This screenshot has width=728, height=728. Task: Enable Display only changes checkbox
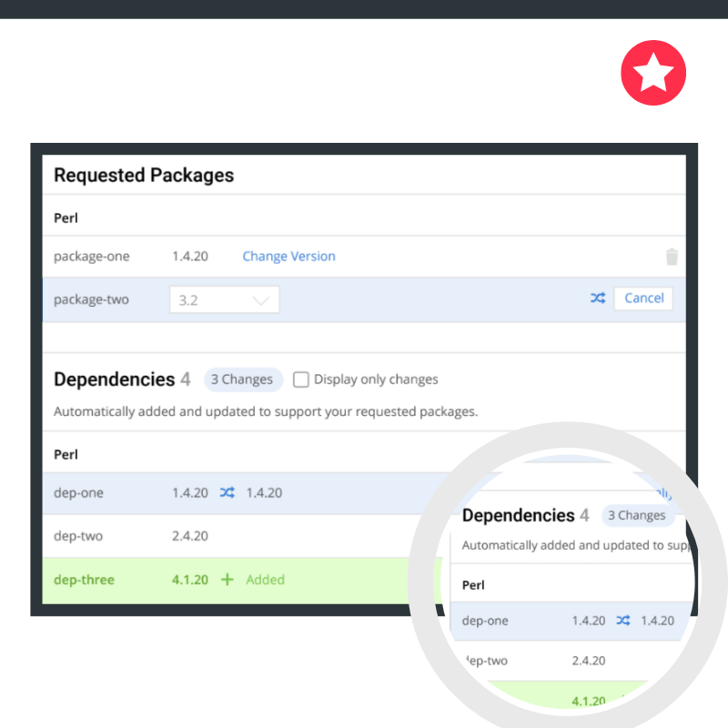click(x=301, y=379)
